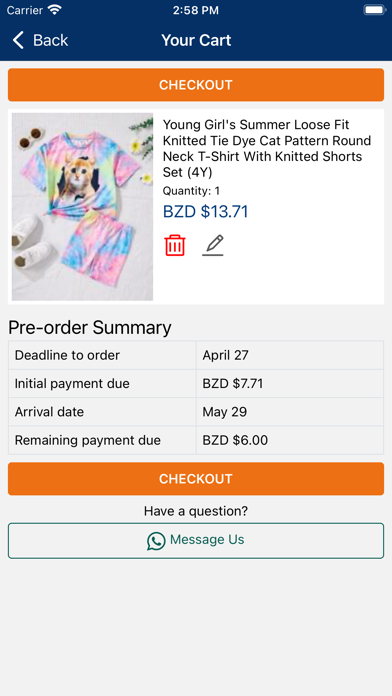Tap the product title text

tap(267, 148)
